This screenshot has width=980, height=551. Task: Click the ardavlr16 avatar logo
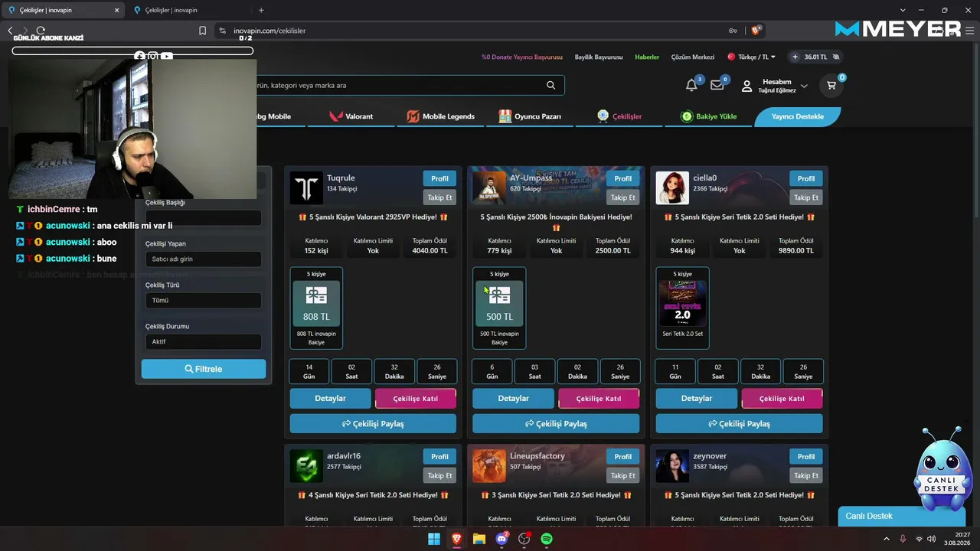coord(306,466)
